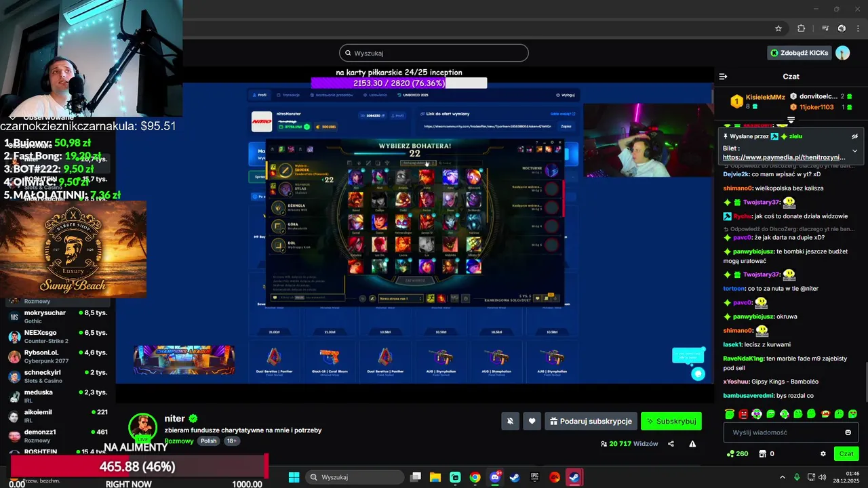Screen dimensions: 868x488
Task: Open the EA app on taskbar
Action: 555,477
